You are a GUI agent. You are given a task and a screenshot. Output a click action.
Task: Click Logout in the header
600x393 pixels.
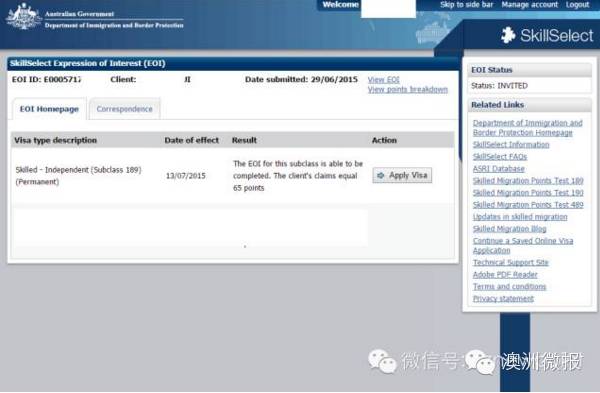577,5
